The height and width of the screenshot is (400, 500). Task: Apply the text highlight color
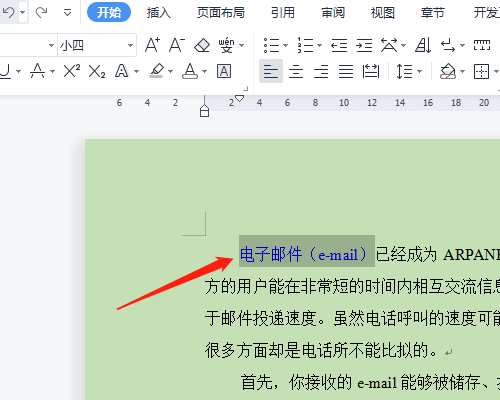157,71
